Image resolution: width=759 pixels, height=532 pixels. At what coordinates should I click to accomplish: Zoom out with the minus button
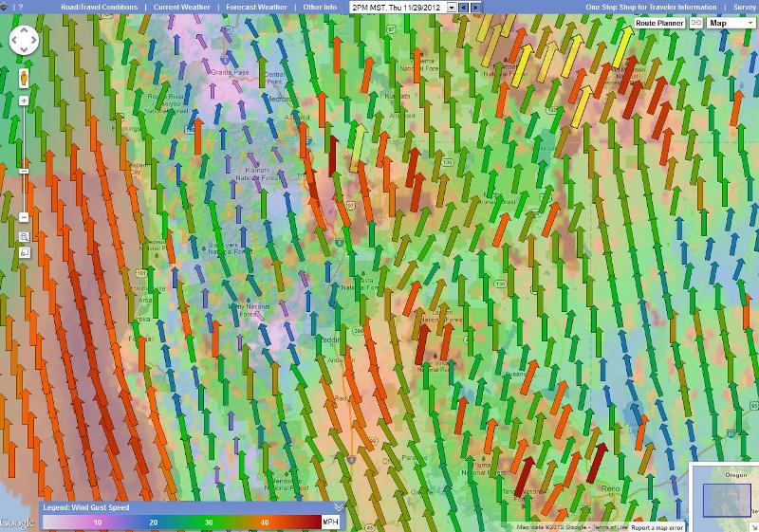click(x=24, y=216)
